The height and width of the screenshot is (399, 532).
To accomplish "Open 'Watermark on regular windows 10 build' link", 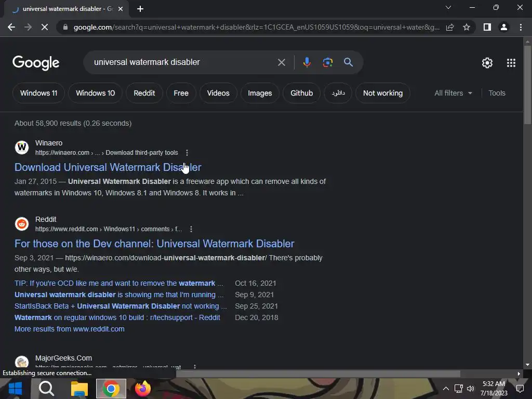I will 117,317.
